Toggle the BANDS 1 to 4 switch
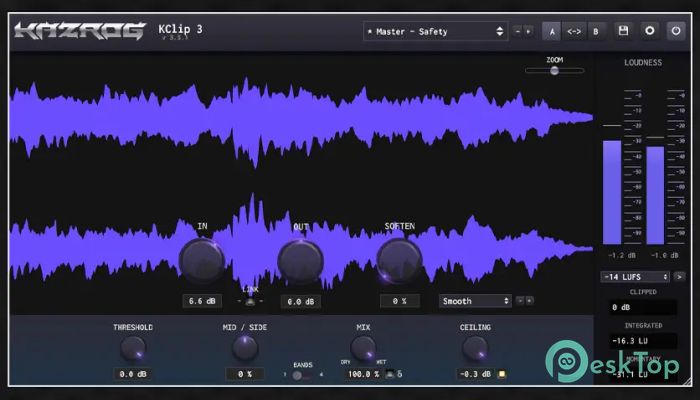 tap(302, 375)
